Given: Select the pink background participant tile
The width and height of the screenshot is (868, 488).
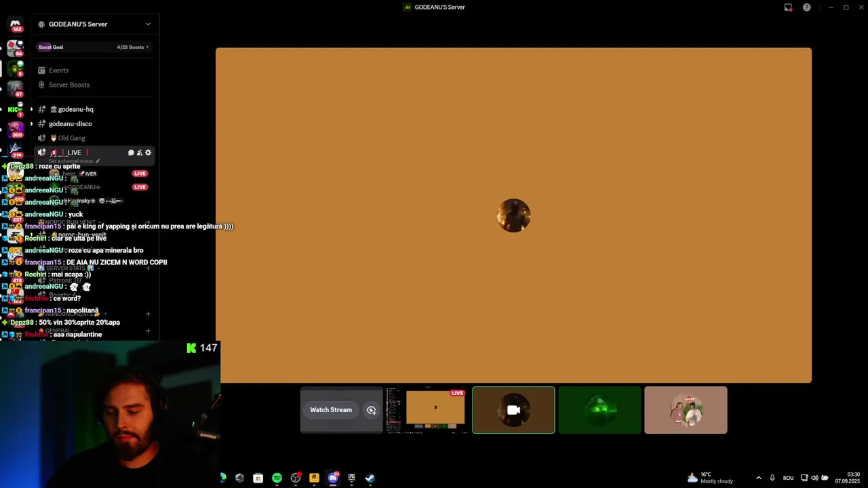Looking at the screenshot, I should pos(686,410).
